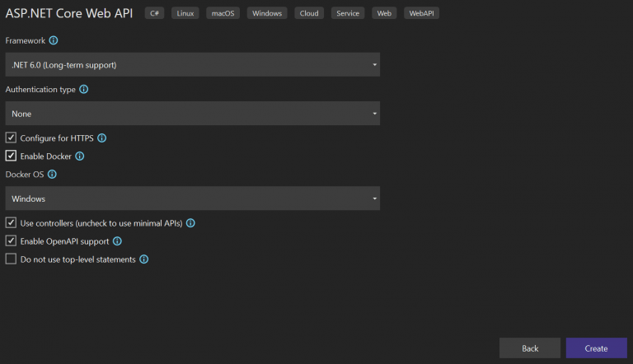Click info icon for Enable OpenAPI support

pyautogui.click(x=117, y=241)
